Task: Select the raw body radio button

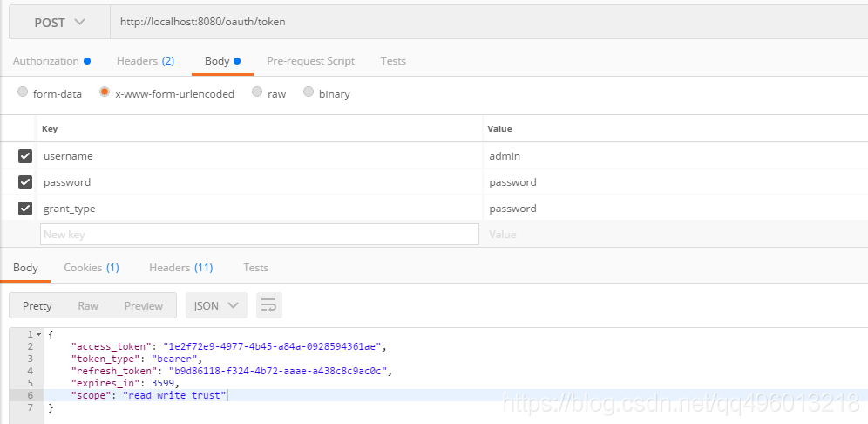Action: pos(257,92)
